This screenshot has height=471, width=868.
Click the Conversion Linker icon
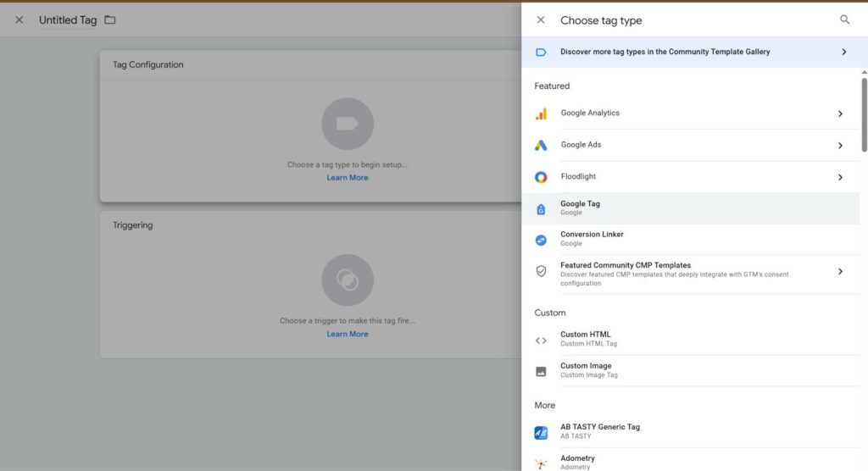pos(541,240)
